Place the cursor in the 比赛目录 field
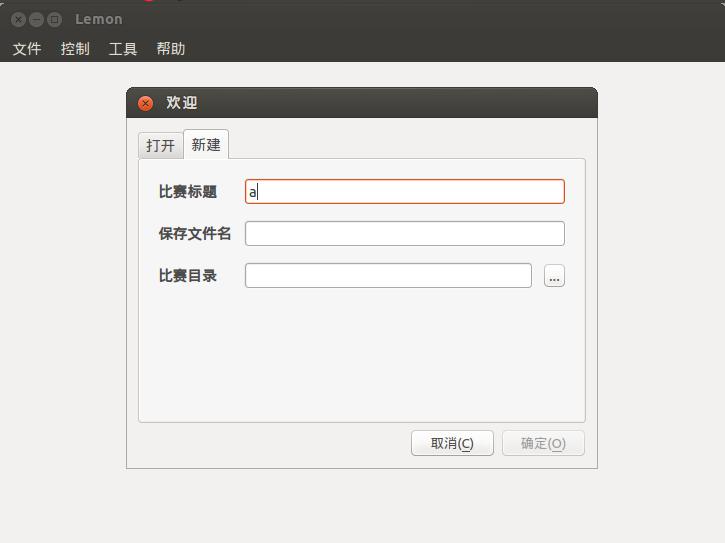 (388, 276)
